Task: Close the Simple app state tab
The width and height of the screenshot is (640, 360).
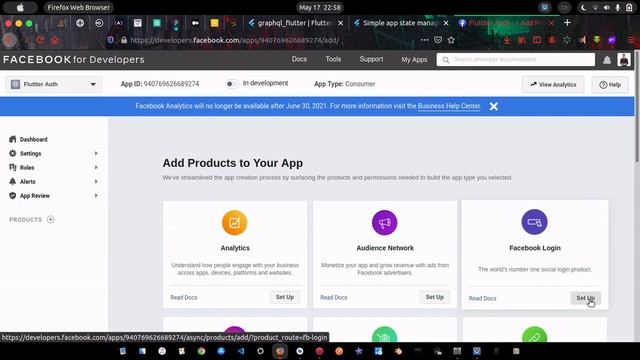Action: tap(446, 23)
